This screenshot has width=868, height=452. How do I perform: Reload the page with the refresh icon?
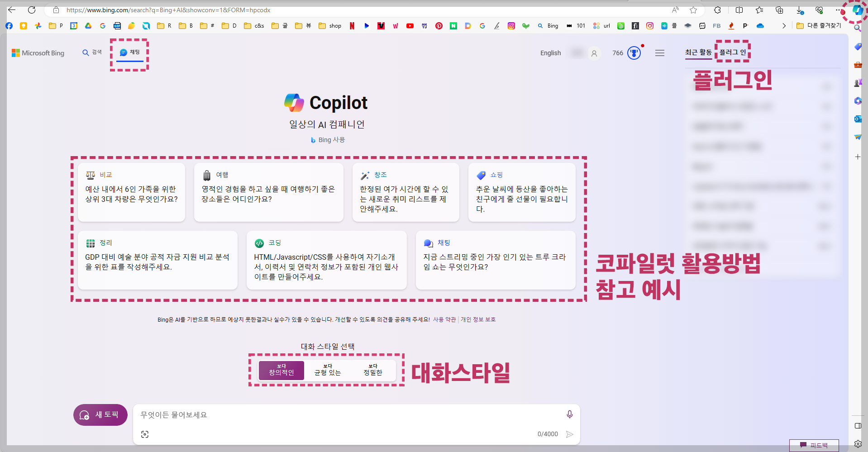point(32,10)
